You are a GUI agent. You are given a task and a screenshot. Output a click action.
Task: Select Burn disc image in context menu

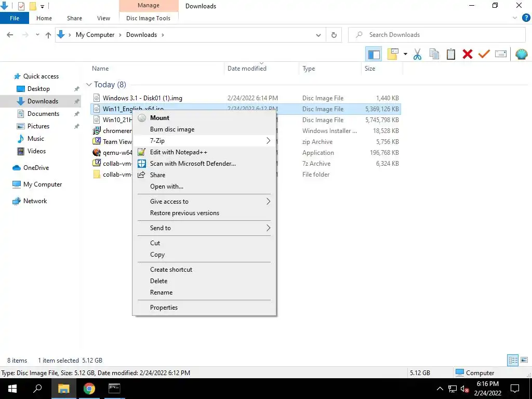pyautogui.click(x=204, y=129)
